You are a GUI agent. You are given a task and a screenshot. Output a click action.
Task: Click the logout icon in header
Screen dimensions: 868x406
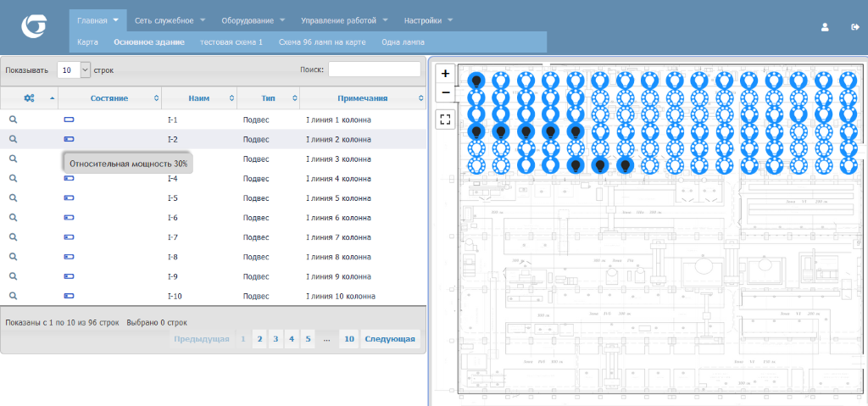(x=854, y=27)
